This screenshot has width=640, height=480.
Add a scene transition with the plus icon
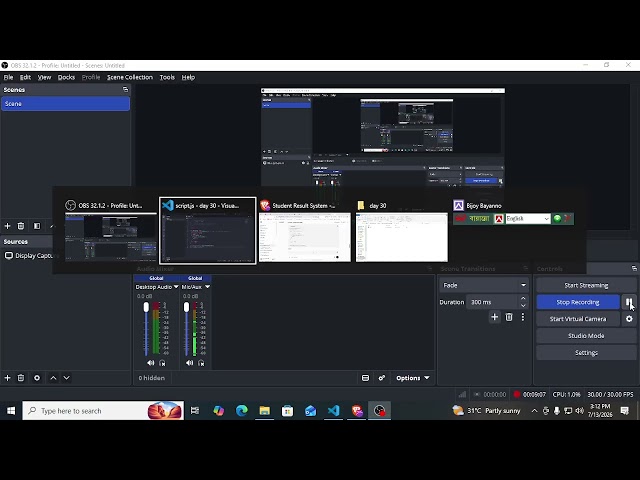(x=494, y=317)
